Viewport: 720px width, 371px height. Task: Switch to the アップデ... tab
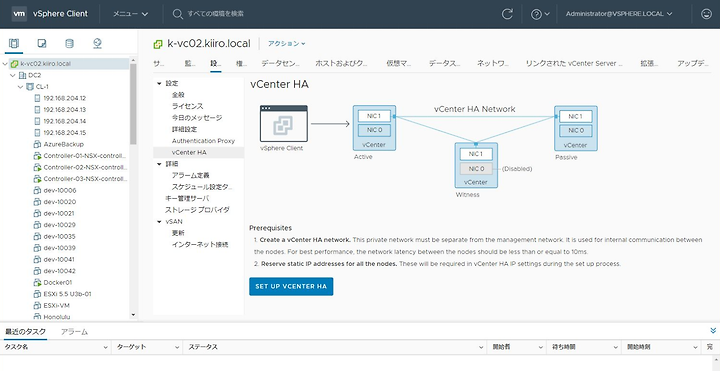point(693,64)
